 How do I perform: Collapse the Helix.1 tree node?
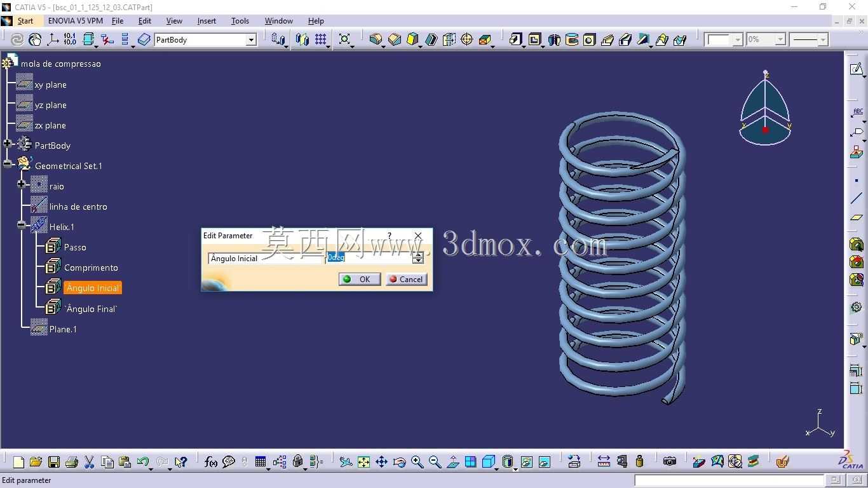click(22, 225)
